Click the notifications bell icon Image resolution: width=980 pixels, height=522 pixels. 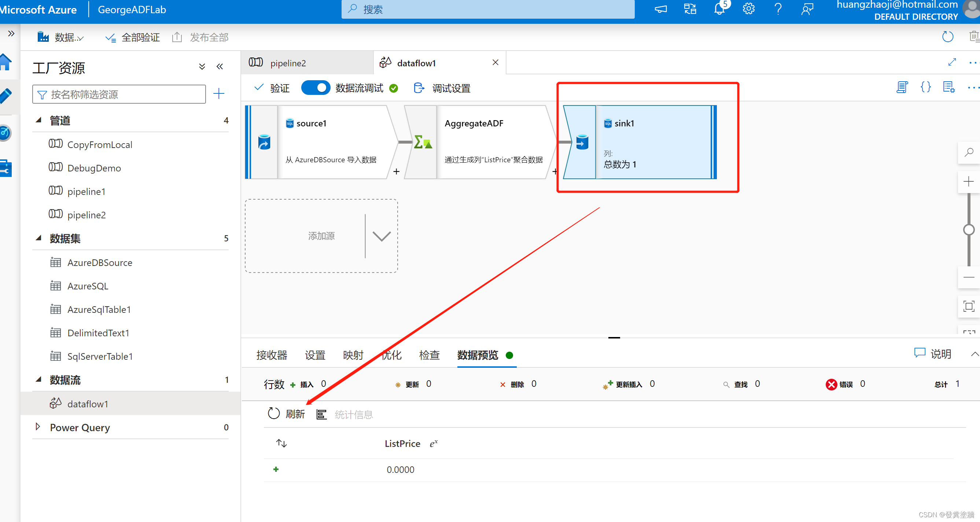[x=719, y=9]
